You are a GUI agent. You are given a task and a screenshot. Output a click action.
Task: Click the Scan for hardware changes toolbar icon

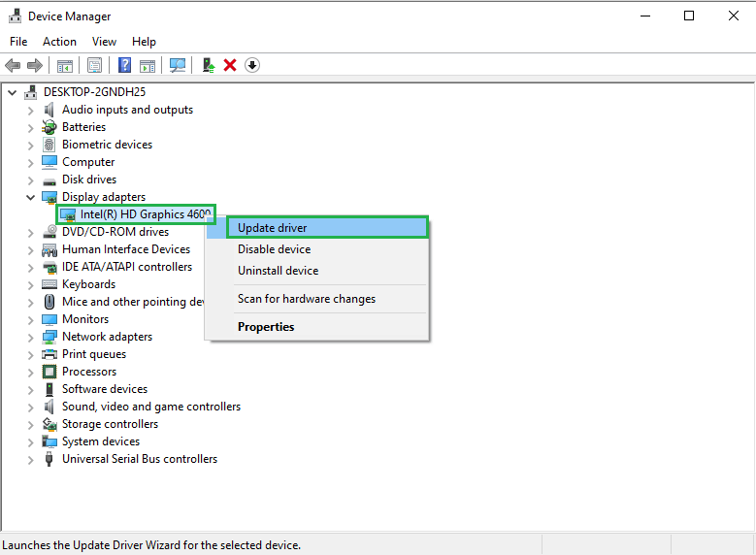pos(178,65)
